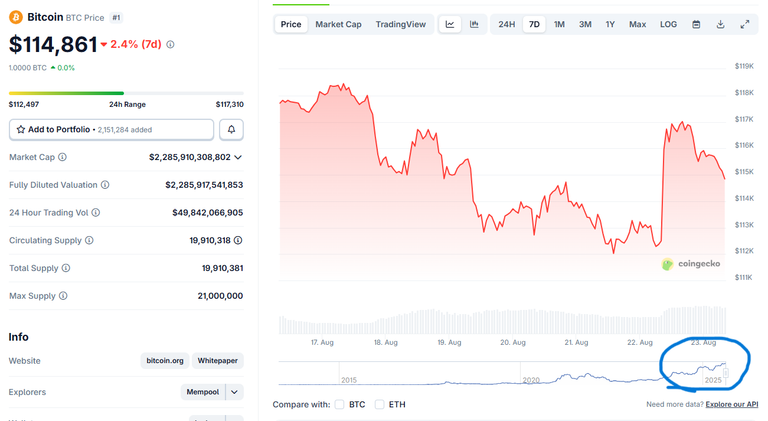The width and height of the screenshot is (768, 421).
Task: Open the bitcoin.org website link
Action: [165, 361]
